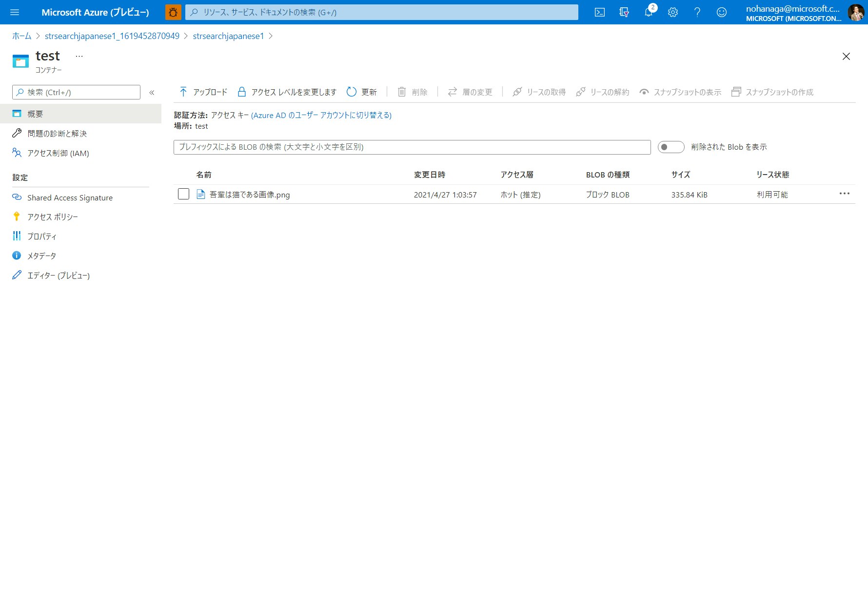Screen dimensions: 868x612
Task: Type a prefix in the BLOB search field
Action: [412, 147]
